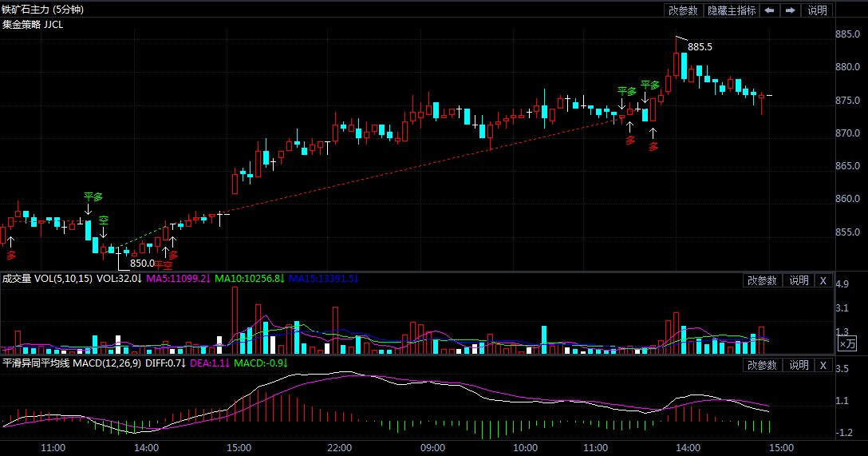Click the right arrow navigation button
The width and height of the screenshot is (868, 456).
point(791,10)
